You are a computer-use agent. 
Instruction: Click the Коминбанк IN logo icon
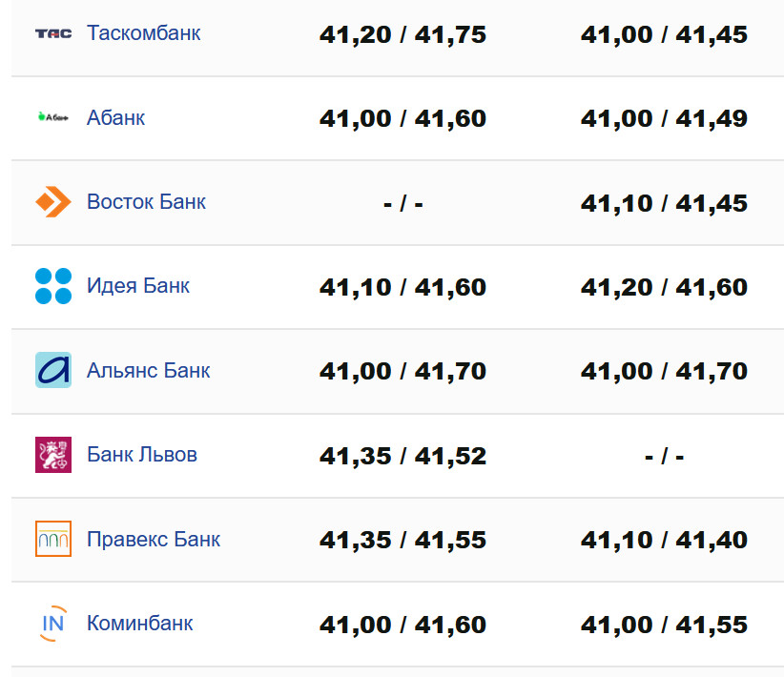tap(53, 624)
